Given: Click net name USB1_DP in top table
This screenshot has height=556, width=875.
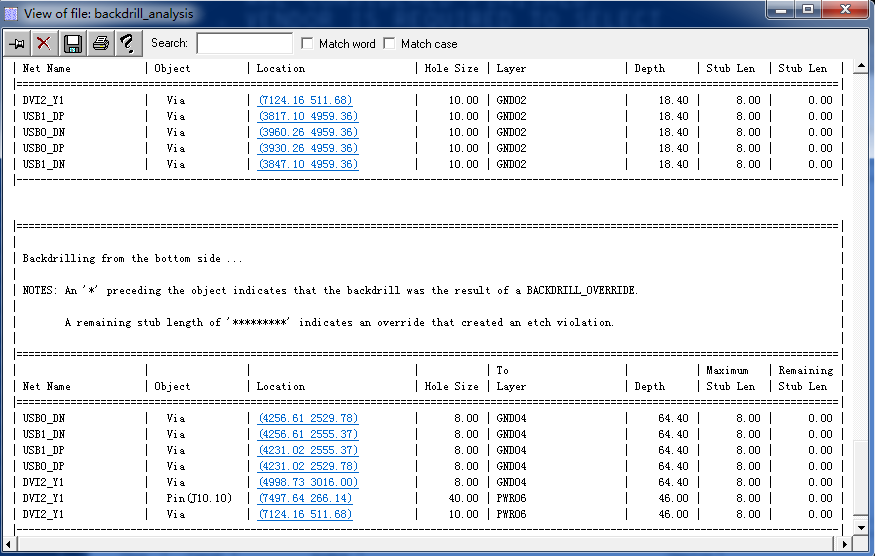Looking at the screenshot, I should (x=44, y=116).
